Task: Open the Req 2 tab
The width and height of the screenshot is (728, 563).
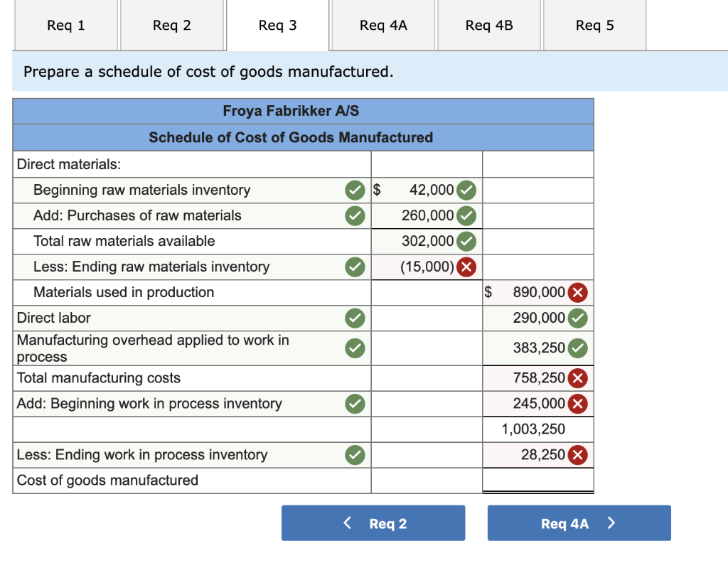Action: tap(172, 25)
